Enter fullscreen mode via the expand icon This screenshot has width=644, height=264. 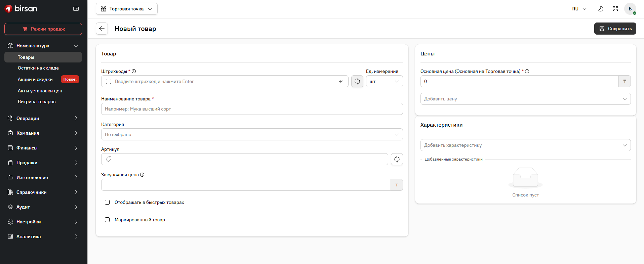pos(615,9)
